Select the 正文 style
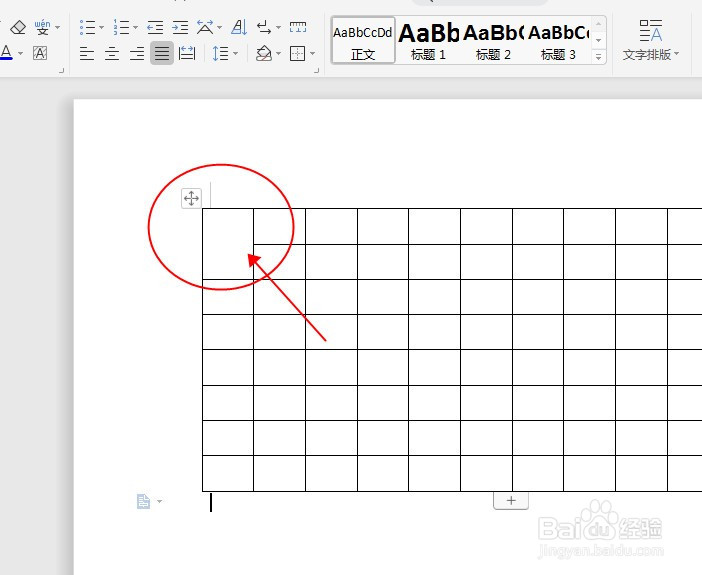The image size is (702, 575). [363, 41]
